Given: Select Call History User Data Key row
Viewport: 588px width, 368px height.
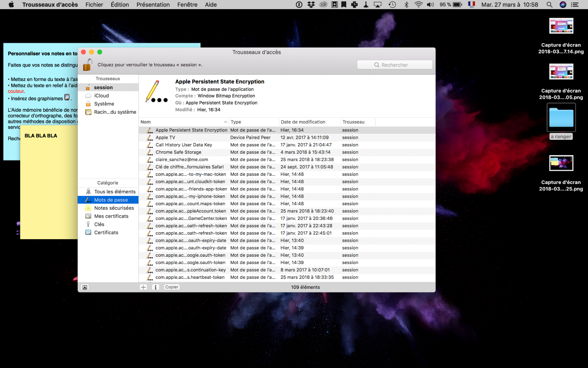Looking at the screenshot, I should (287, 145).
